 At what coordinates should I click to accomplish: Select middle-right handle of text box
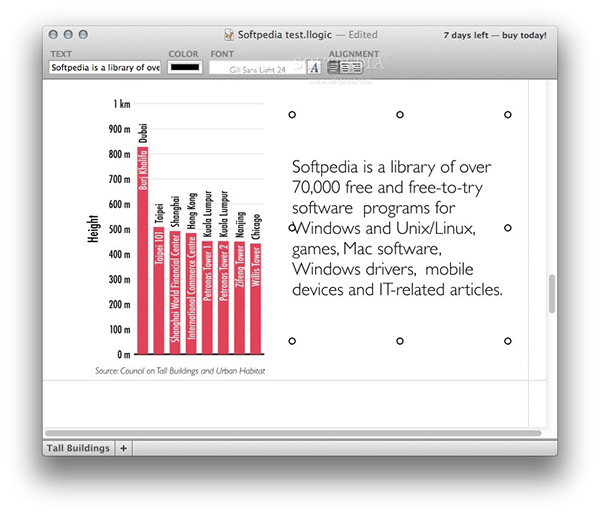[x=508, y=228]
